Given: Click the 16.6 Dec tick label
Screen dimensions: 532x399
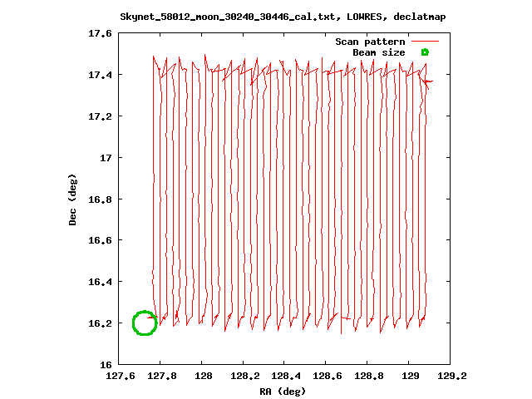Looking at the screenshot, I should pyautogui.click(x=100, y=240).
